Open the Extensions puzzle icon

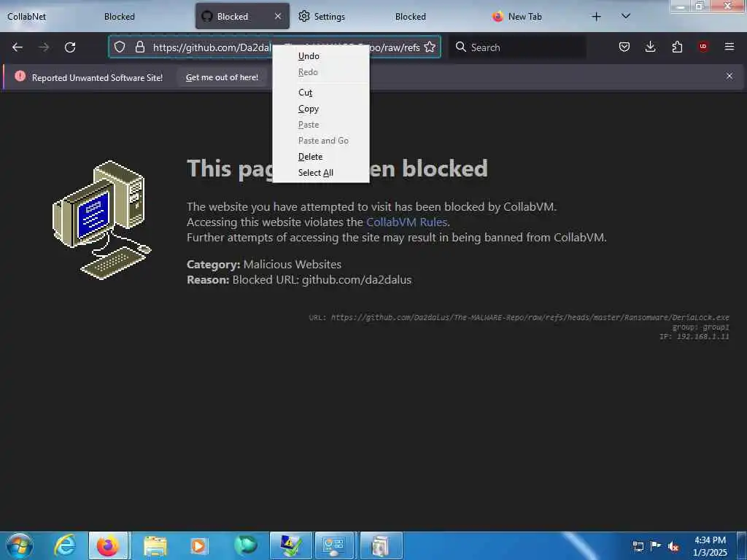(677, 47)
